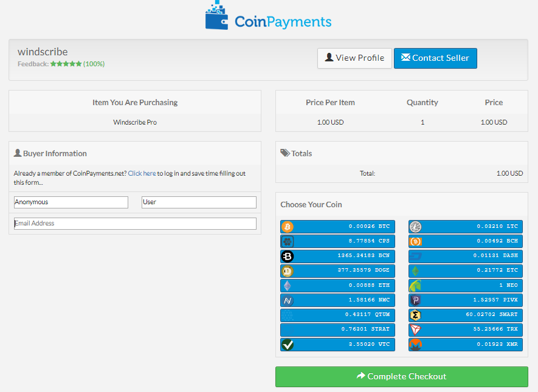Pick the Monero XMR icon
The height and width of the screenshot is (392, 538).
416,345
